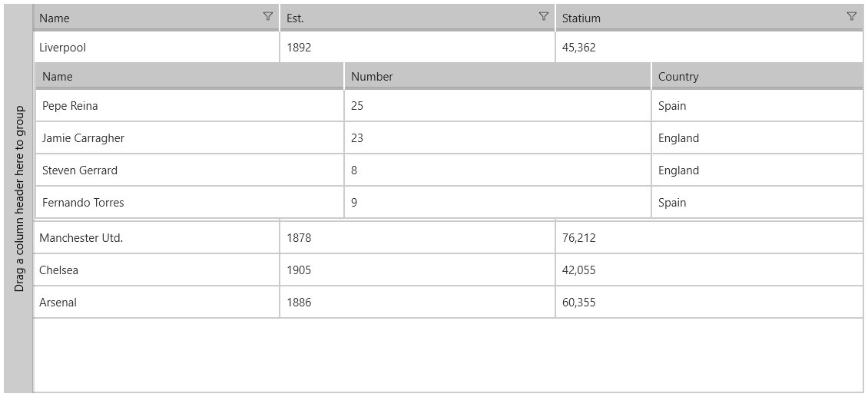Click the nested Number column header

(x=498, y=76)
